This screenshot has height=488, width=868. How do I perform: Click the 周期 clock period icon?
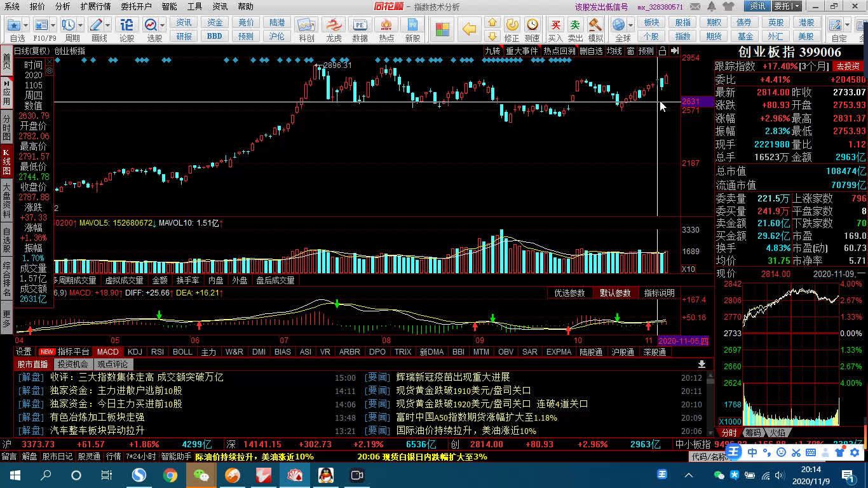click(x=67, y=25)
